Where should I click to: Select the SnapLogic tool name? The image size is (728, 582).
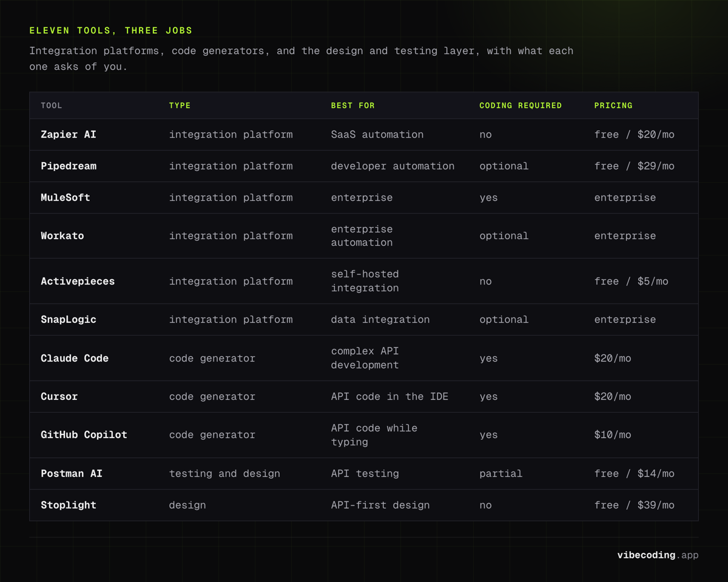(69, 320)
